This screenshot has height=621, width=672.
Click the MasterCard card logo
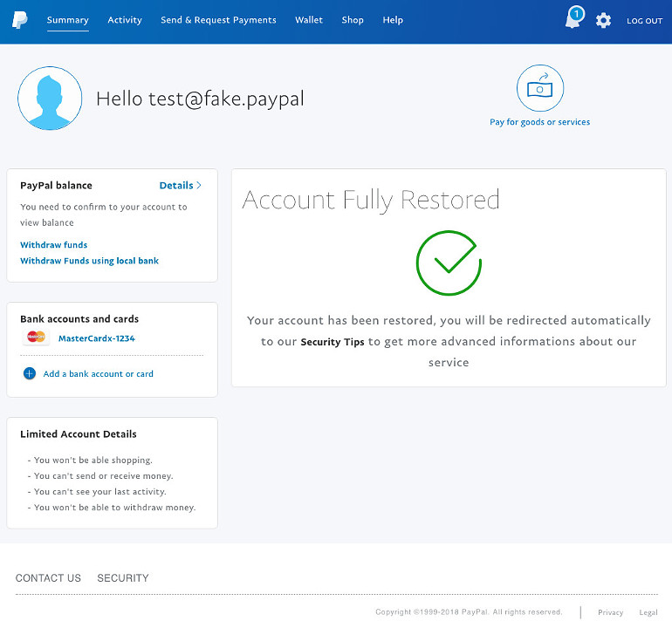tap(36, 338)
